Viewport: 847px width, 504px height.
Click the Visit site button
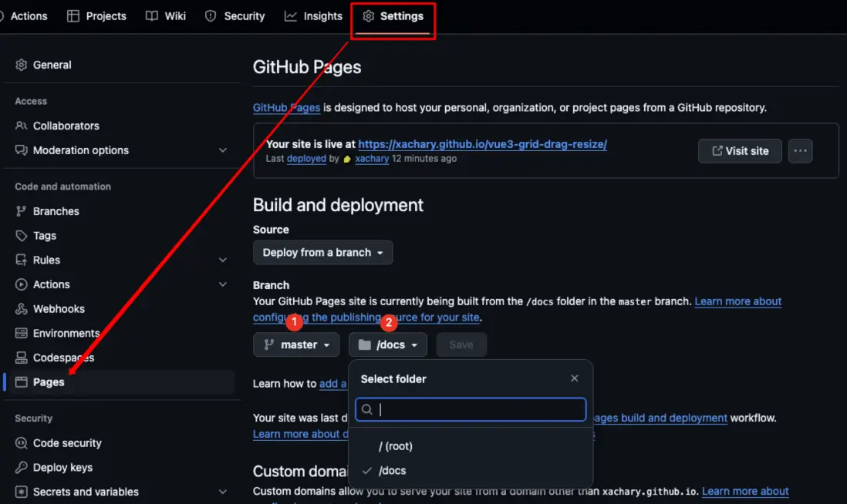pyautogui.click(x=739, y=151)
